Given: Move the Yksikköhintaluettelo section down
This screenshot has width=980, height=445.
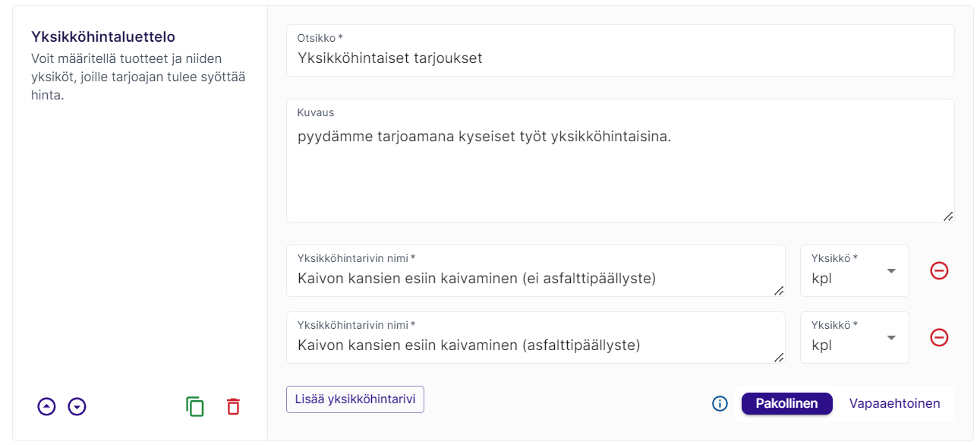Looking at the screenshot, I should pos(77,407).
